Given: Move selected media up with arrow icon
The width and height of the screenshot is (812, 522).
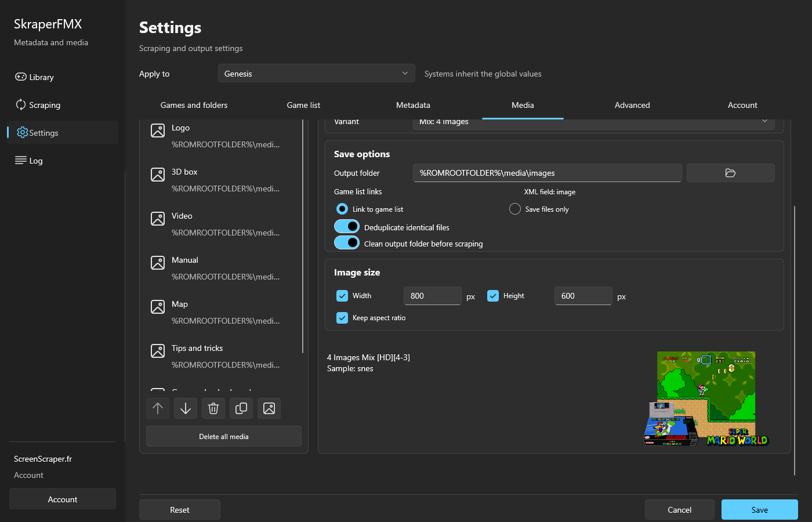Looking at the screenshot, I should [158, 408].
